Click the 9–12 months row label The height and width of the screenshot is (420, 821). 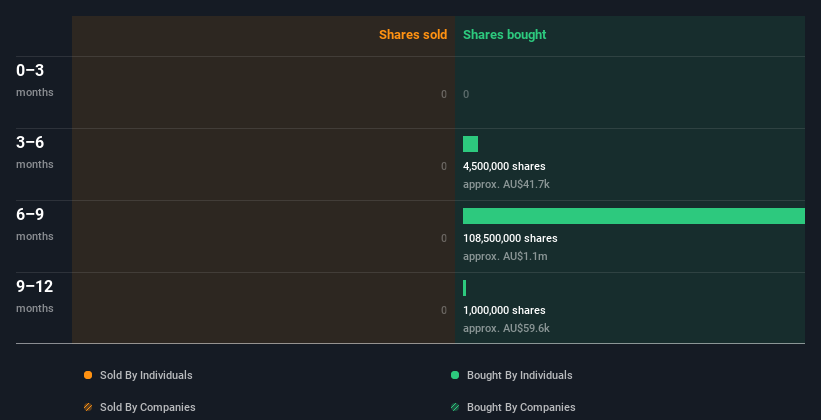35,296
